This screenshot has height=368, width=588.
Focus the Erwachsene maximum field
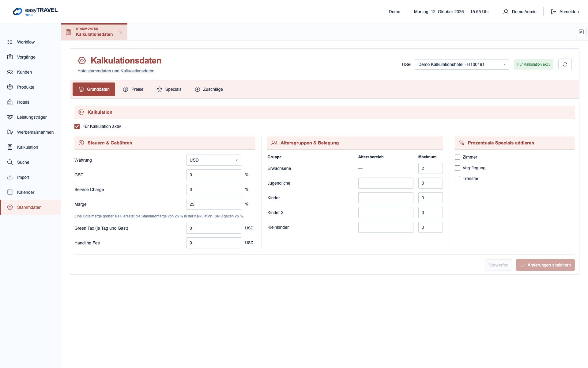430,168
